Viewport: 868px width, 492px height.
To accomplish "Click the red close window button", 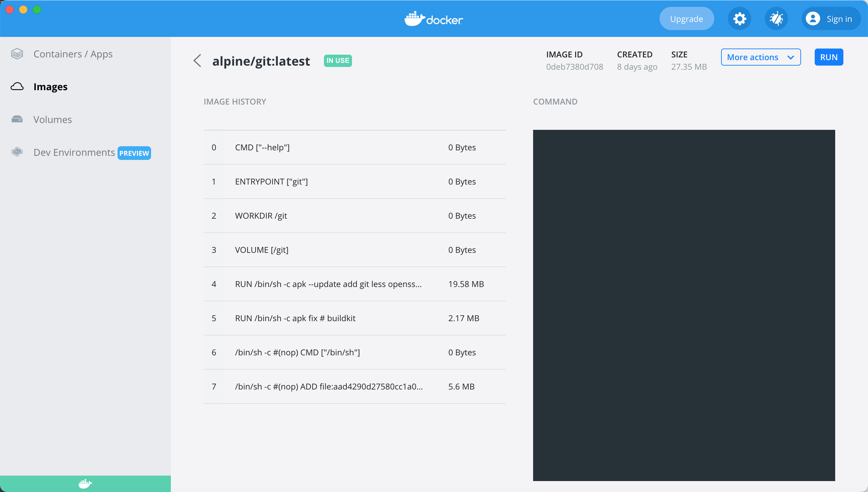I will coord(10,10).
